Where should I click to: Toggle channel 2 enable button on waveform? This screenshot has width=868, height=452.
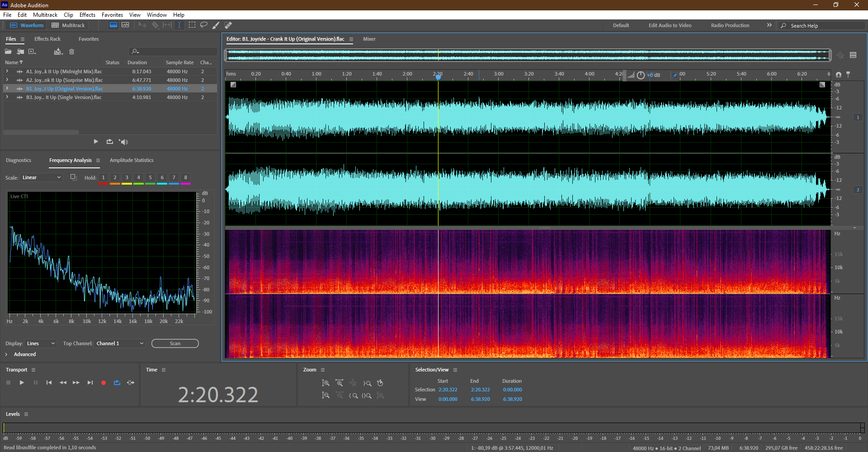pyautogui.click(x=858, y=190)
